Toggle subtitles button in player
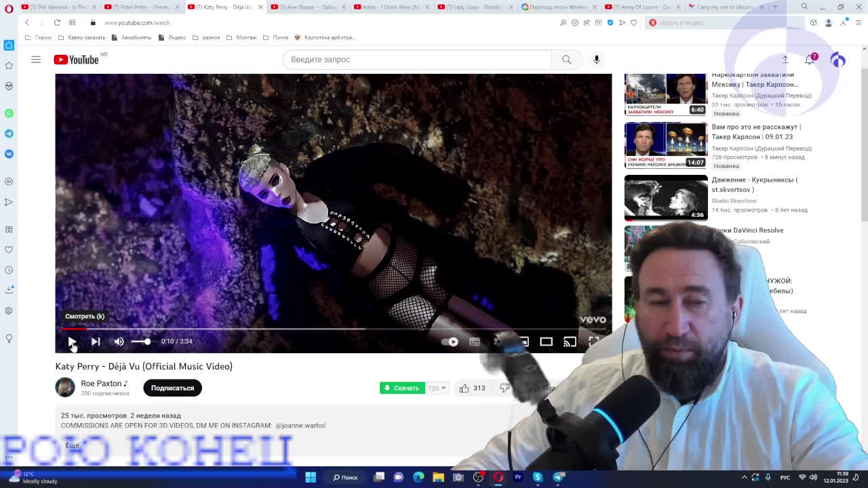 click(475, 342)
